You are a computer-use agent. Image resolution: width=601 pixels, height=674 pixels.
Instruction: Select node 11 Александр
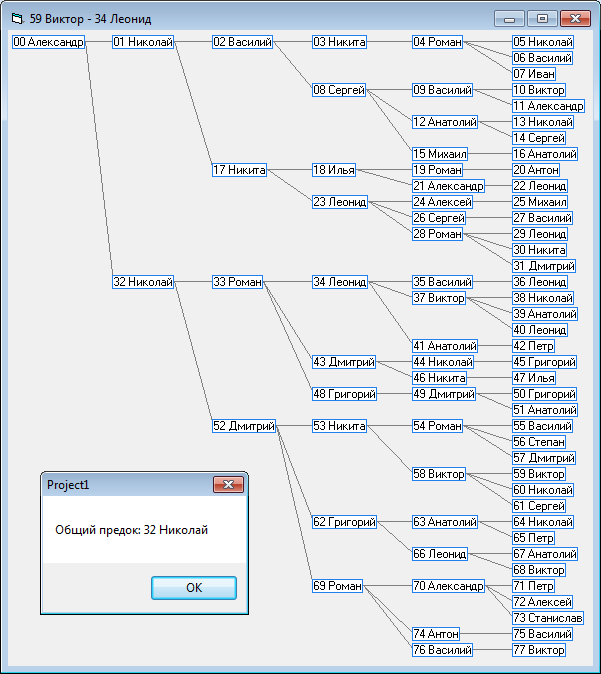pyautogui.click(x=548, y=106)
